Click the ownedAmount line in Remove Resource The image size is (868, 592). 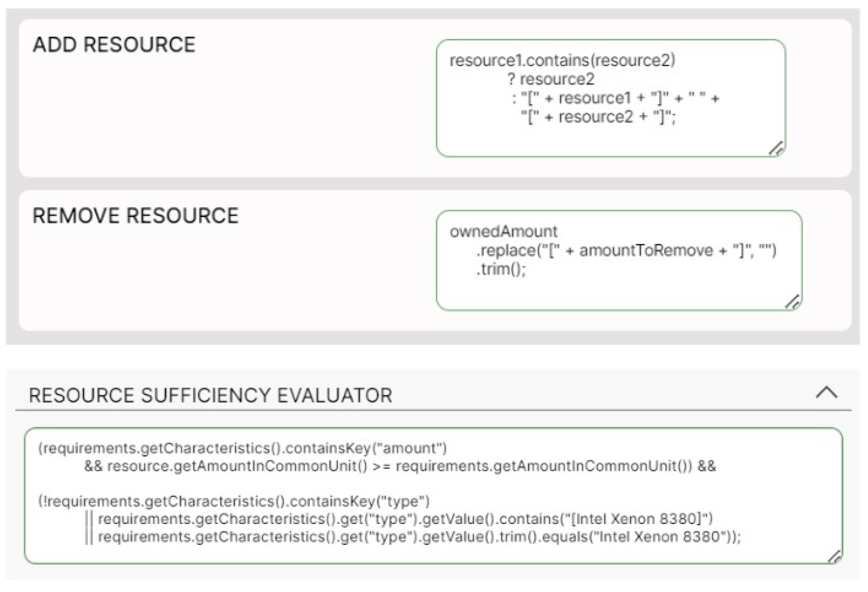[x=503, y=232]
